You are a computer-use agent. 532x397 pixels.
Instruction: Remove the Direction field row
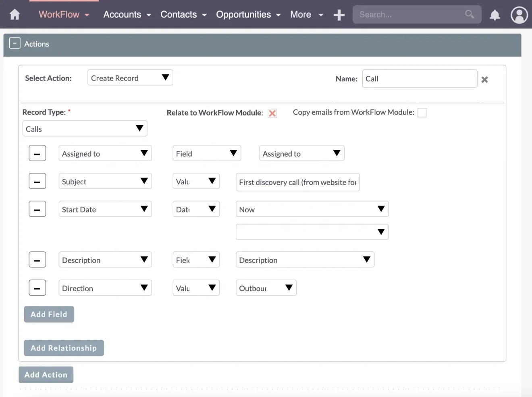pos(37,287)
